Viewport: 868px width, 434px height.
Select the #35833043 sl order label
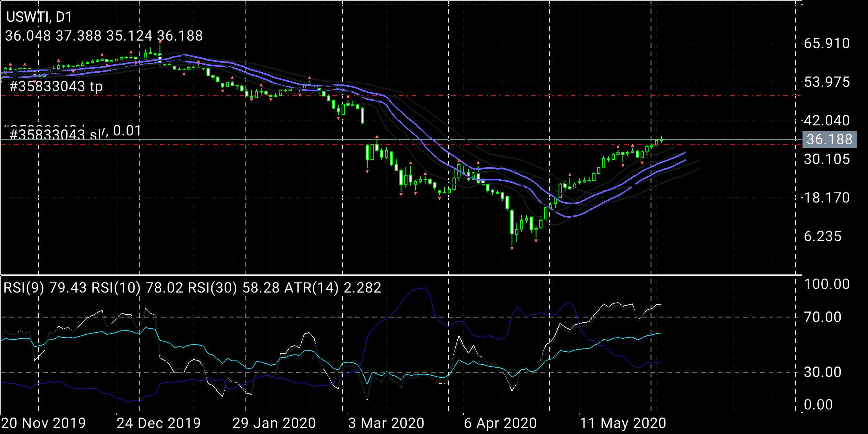[55, 134]
